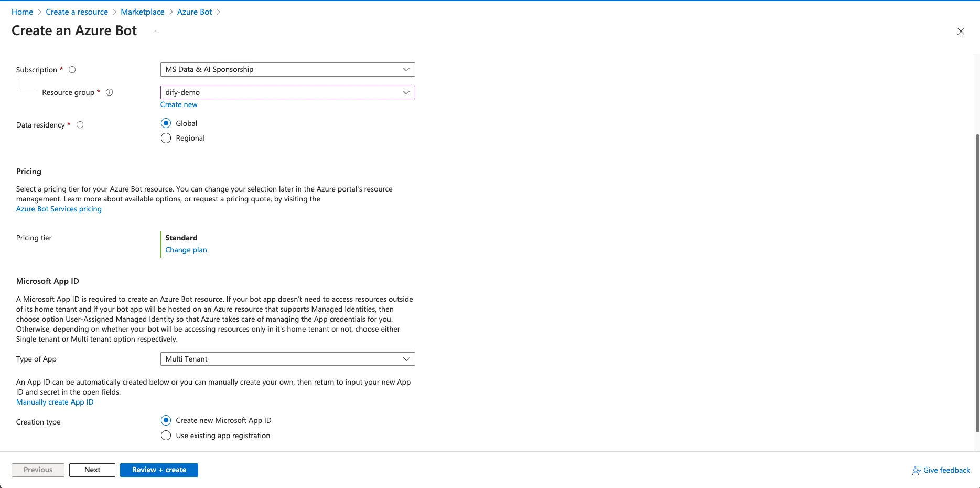Open the Type of App dropdown
The width and height of the screenshot is (980, 488).
point(287,359)
